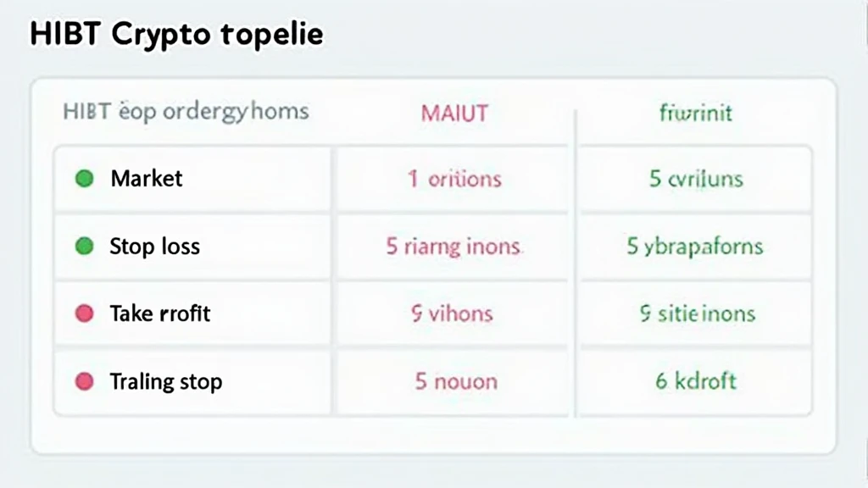This screenshot has height=488, width=868.
Task: Click the "5 ybrapaforns" green cell
Action: [695, 247]
